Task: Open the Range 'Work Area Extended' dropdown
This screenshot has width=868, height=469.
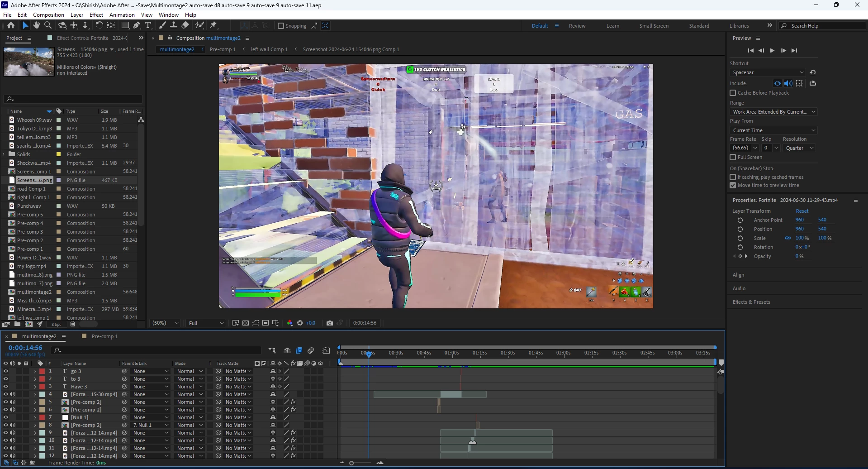Action: pyautogui.click(x=773, y=112)
